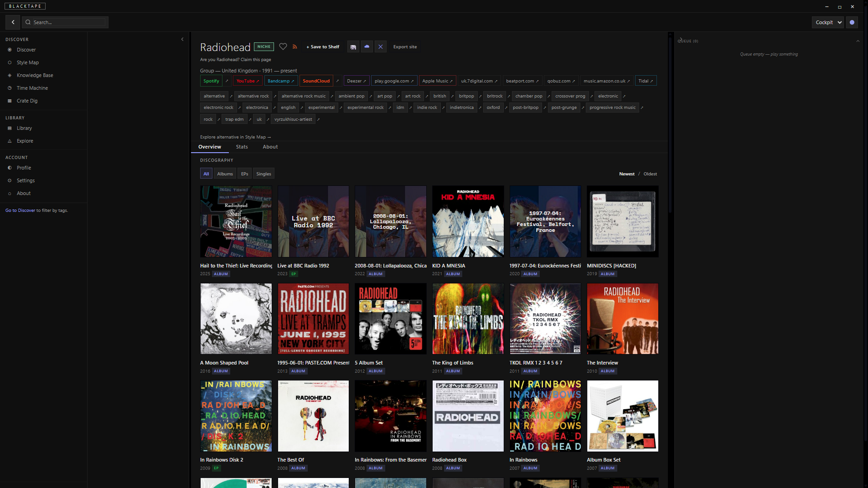
Task: Share page via the Bluesky cloud icon
Action: (367, 46)
